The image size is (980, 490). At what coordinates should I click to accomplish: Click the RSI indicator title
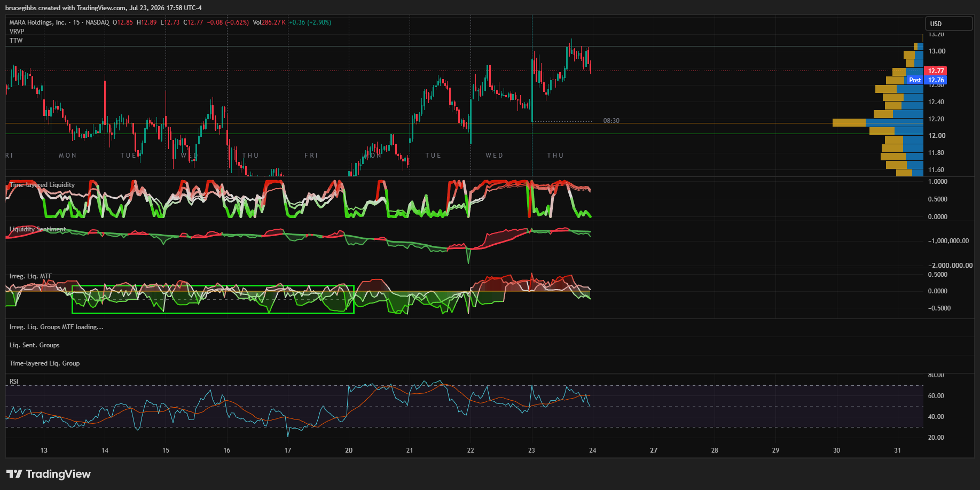click(x=14, y=382)
